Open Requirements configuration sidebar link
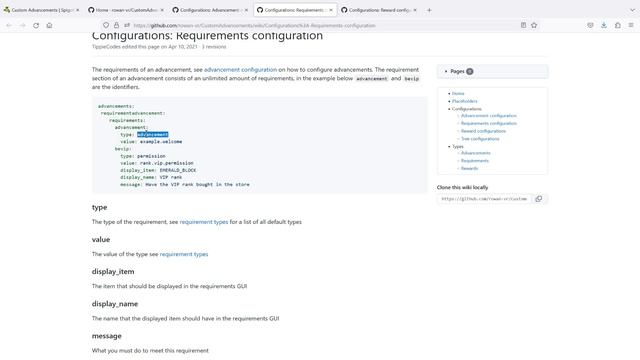The image size is (640, 360). point(489,123)
